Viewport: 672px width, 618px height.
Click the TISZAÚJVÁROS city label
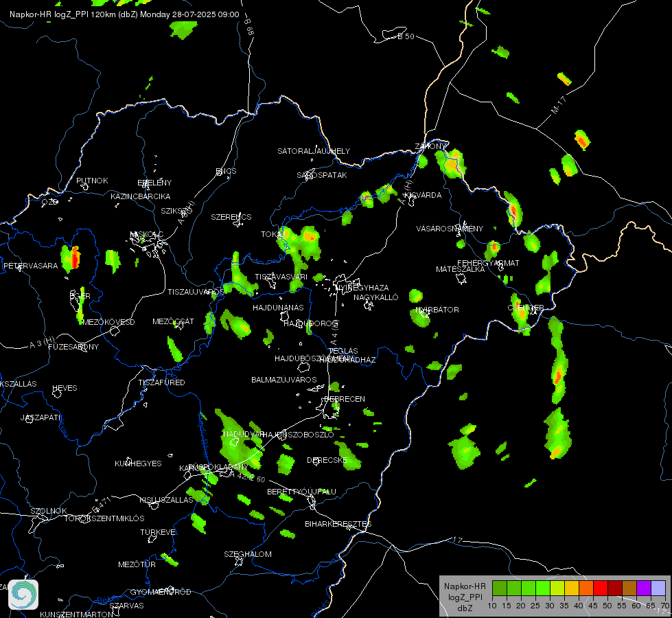pyautogui.click(x=196, y=292)
